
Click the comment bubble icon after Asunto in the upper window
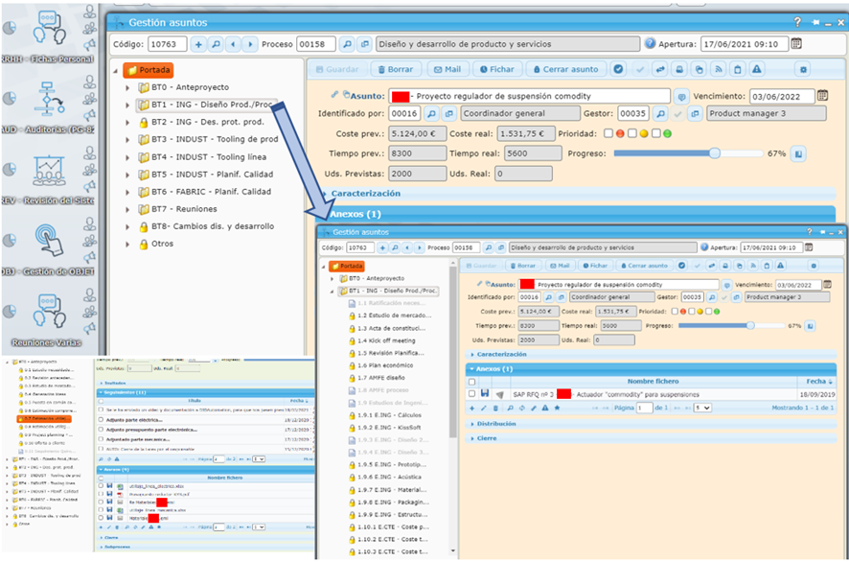click(x=682, y=97)
